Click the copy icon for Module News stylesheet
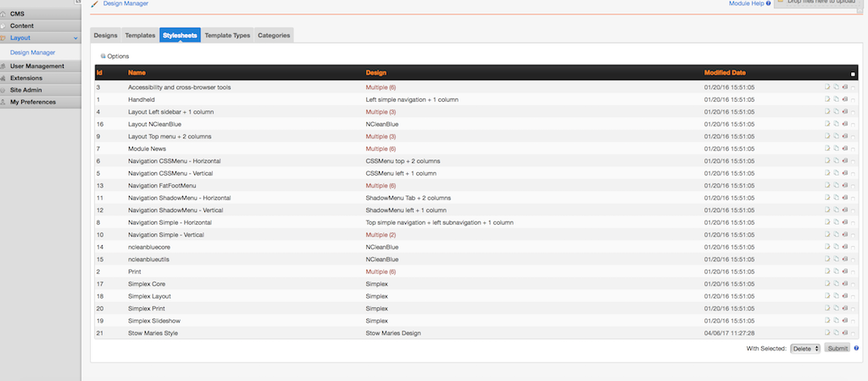Screen dimensions: 868x381 pos(836,148)
